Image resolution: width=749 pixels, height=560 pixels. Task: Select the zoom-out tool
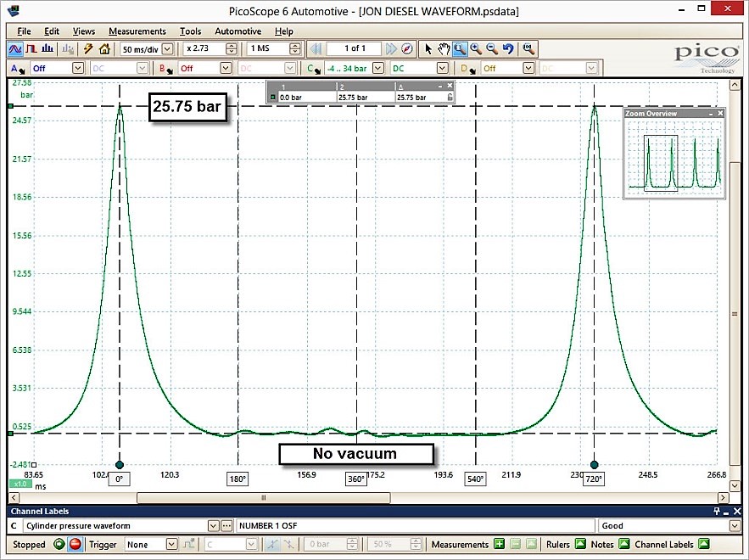(492, 48)
